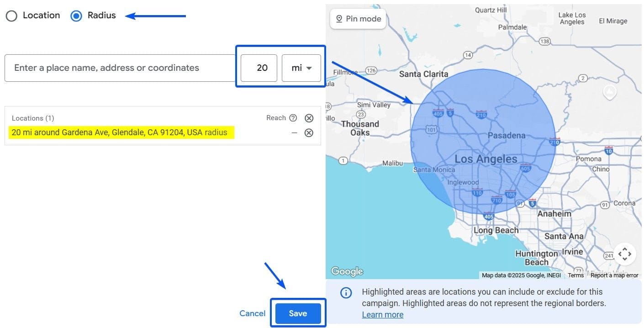The width and height of the screenshot is (644, 328).
Task: Select the Location radio button
Action: coord(11,15)
